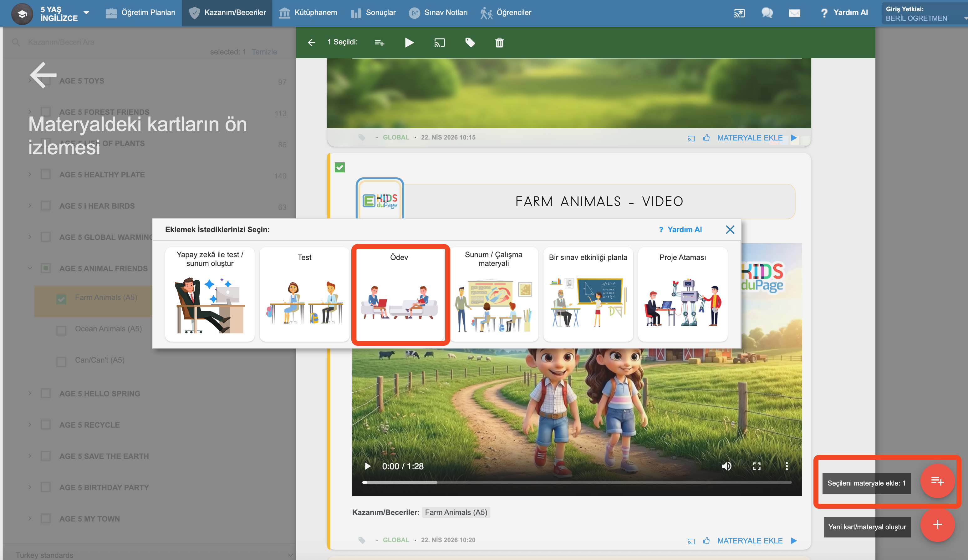The width and height of the screenshot is (968, 560).
Task: Open the video more options menu
Action: (787, 466)
